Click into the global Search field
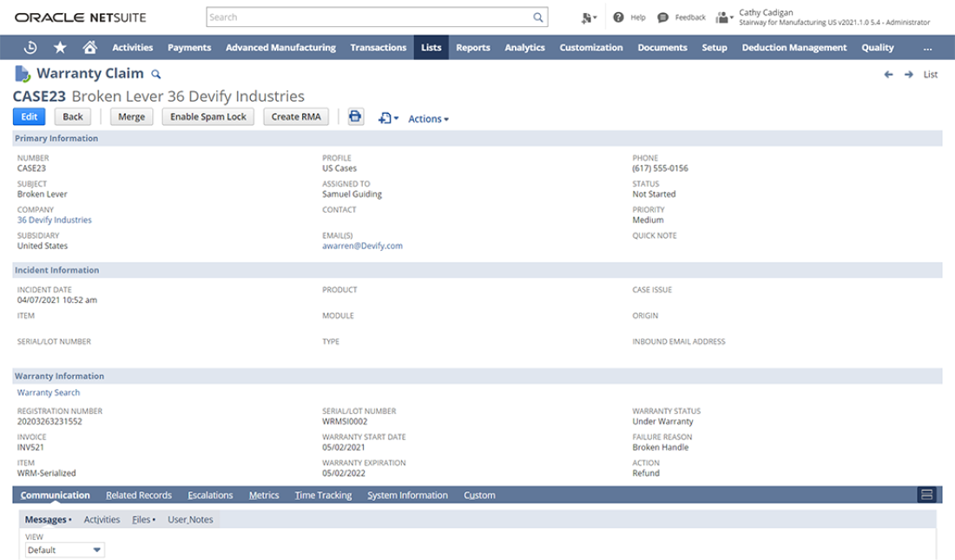Image resolution: width=955 pixels, height=560 pixels. pyautogui.click(x=369, y=17)
